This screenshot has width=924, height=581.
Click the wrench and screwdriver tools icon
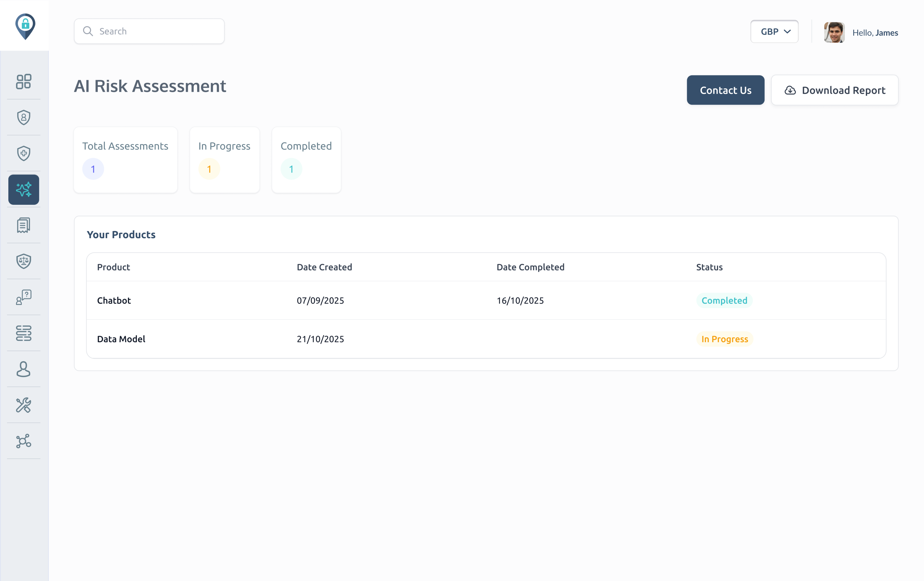24,405
